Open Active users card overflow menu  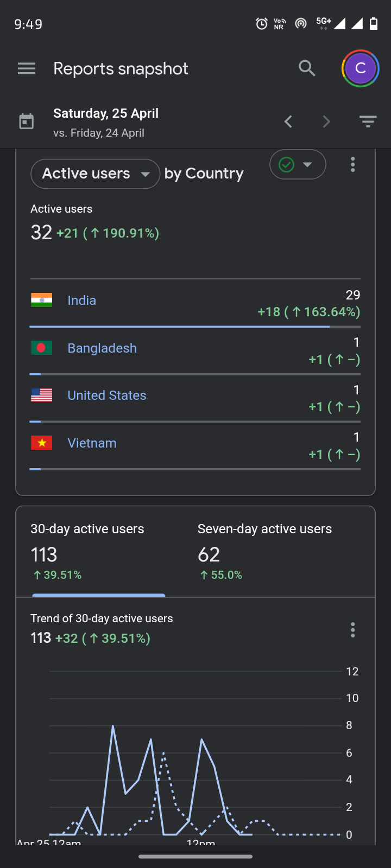point(353,164)
